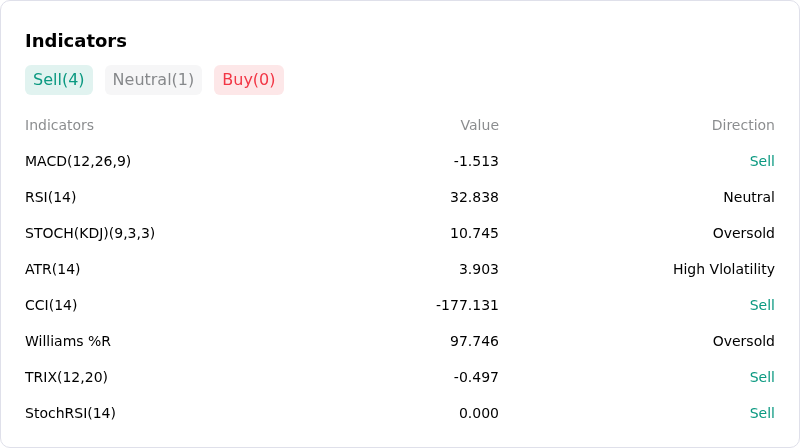
Task: Open the CCI(14) indicator row
Action: tap(399, 305)
